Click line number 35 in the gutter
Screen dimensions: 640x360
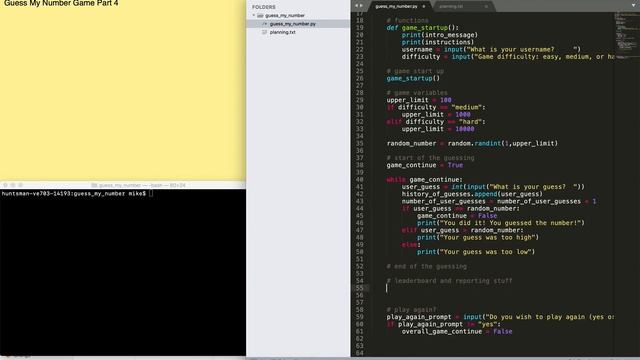[x=359, y=144]
